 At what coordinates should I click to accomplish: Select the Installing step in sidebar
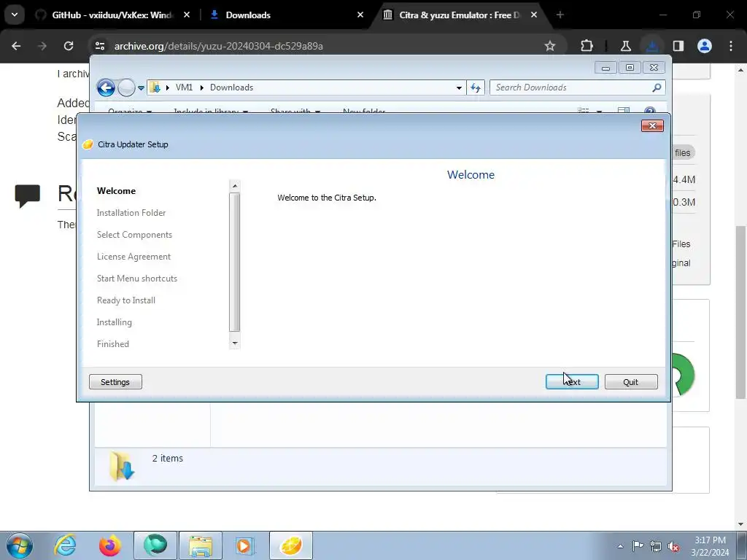point(114,322)
